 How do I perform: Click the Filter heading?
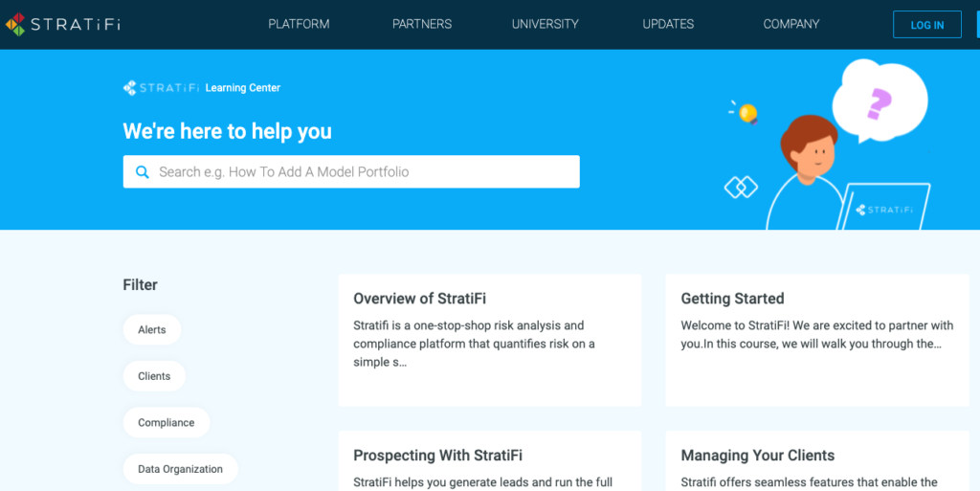click(x=140, y=285)
